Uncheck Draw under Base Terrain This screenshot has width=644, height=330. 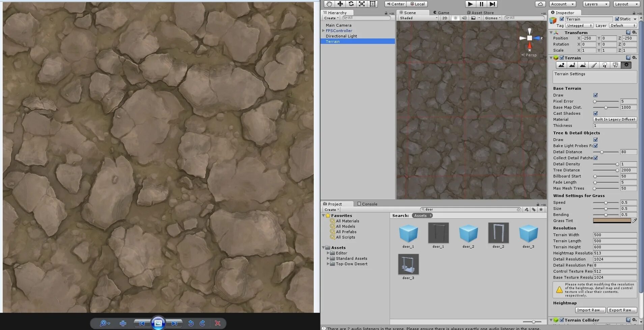pos(595,95)
